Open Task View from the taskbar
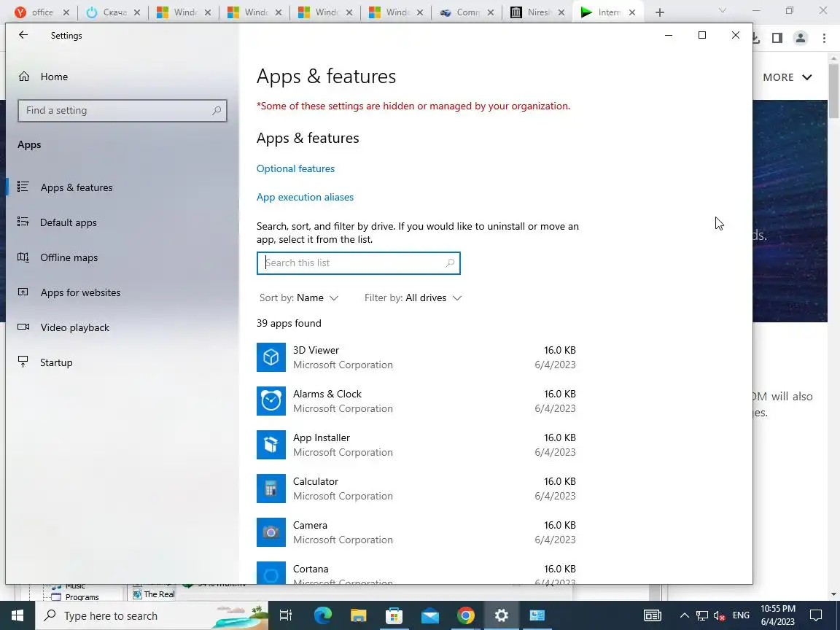The height and width of the screenshot is (630, 840). [x=286, y=615]
